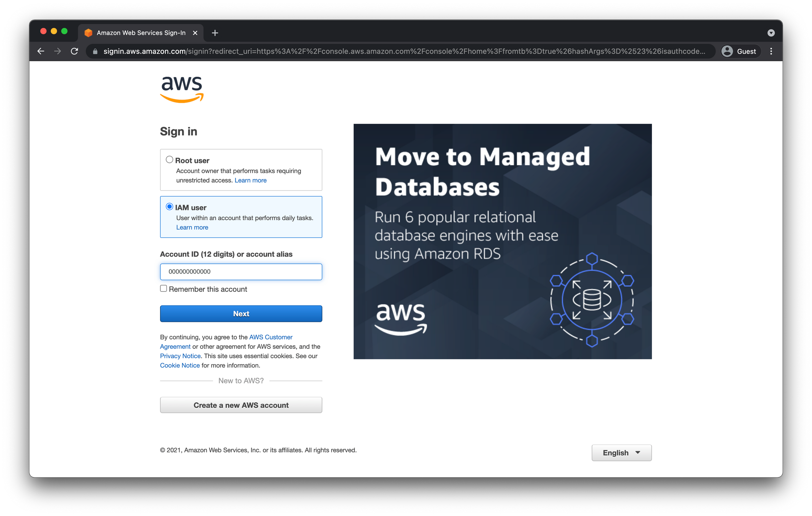Enable Remember this account
The image size is (812, 516).
pos(163,288)
